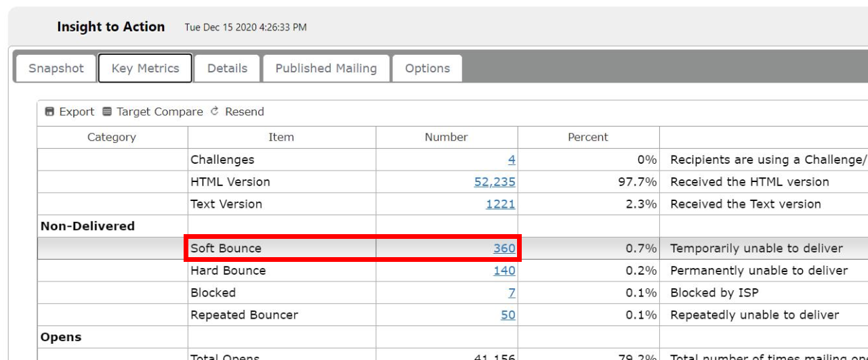Select the Soft Bounce row label
Viewport: 868px width, 360px height.
tap(226, 248)
